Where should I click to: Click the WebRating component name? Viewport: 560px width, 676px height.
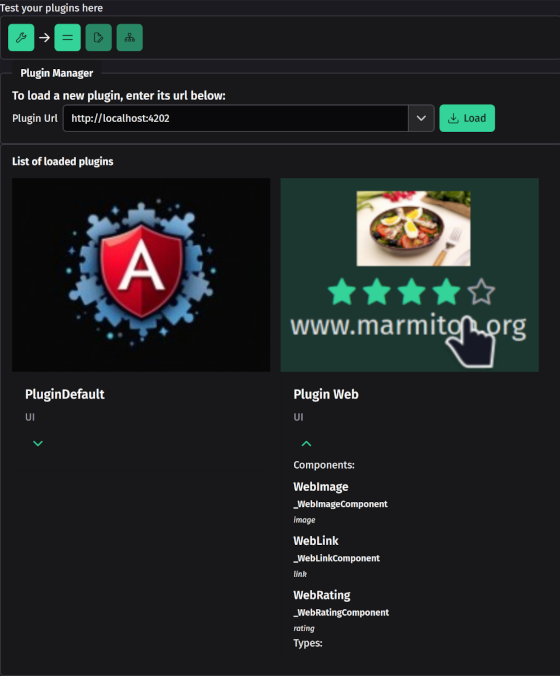[x=322, y=595]
